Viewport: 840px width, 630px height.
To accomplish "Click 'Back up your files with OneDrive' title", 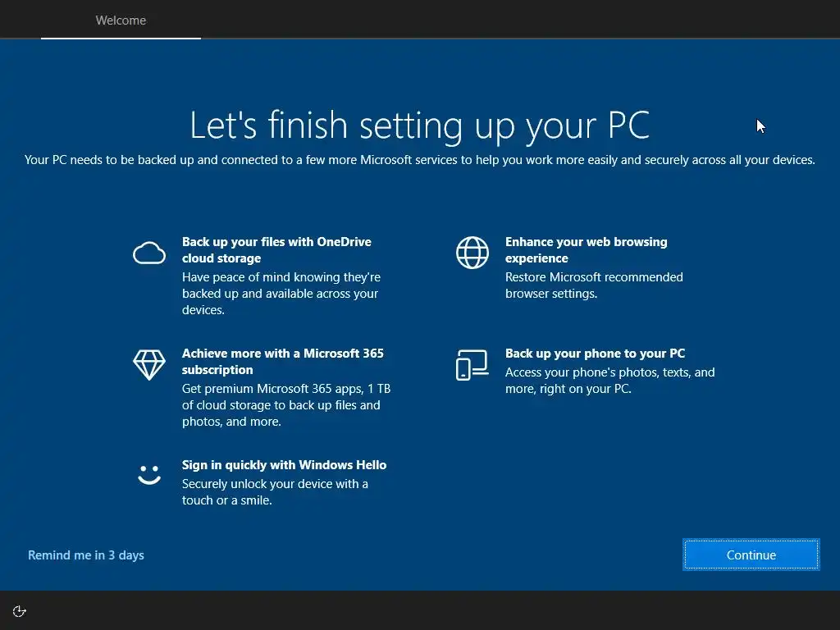I will (276, 249).
